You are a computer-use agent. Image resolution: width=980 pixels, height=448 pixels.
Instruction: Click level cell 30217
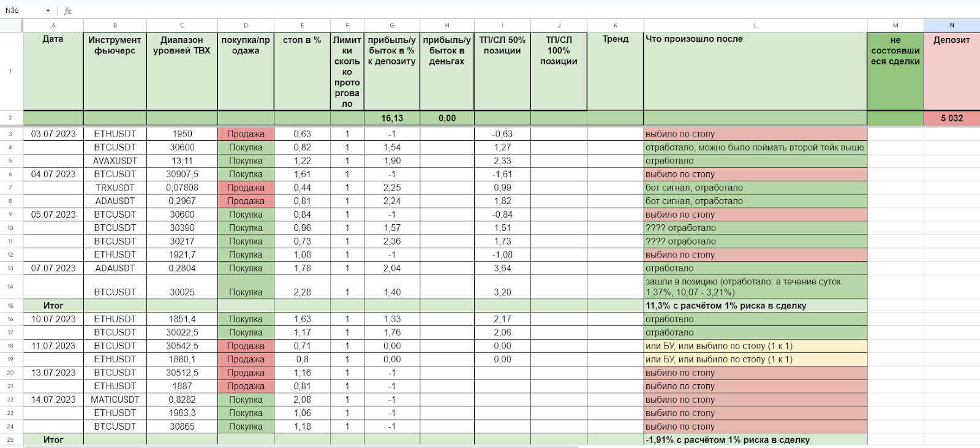(182, 241)
